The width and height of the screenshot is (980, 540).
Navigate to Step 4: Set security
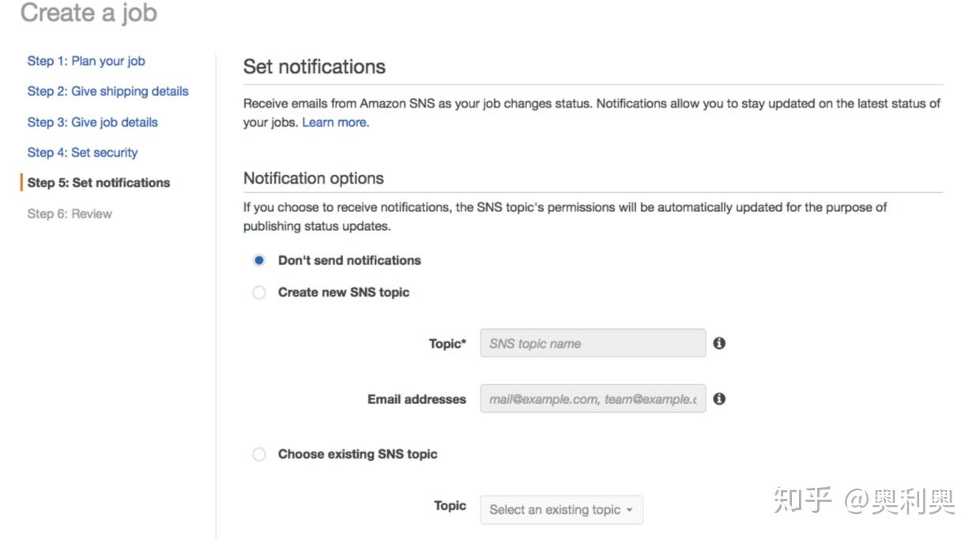(82, 153)
